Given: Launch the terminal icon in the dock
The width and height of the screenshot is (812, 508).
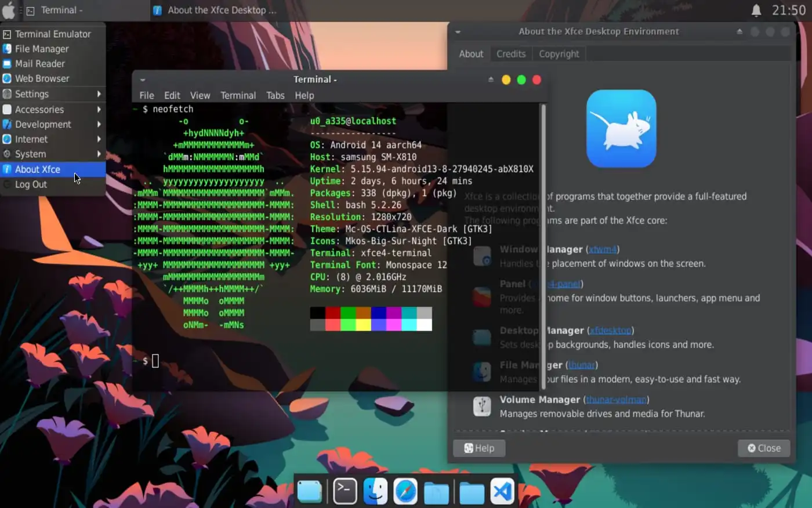Looking at the screenshot, I should (x=345, y=492).
